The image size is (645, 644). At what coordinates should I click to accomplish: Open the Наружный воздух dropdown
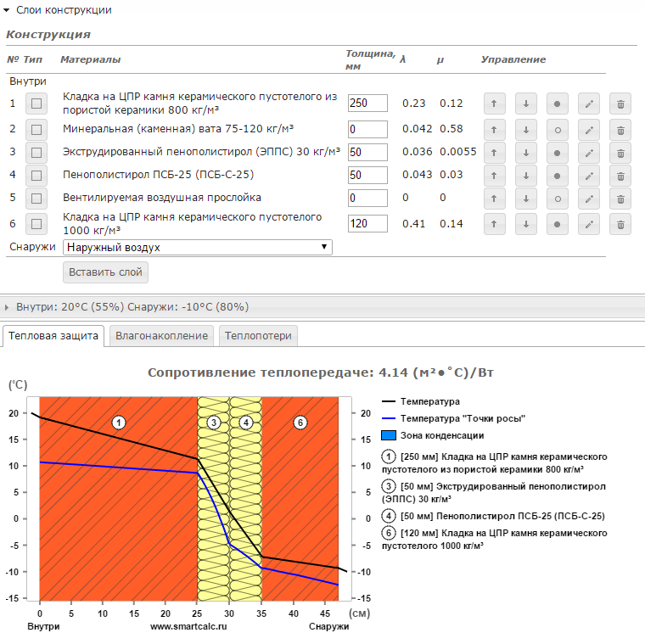pos(198,247)
